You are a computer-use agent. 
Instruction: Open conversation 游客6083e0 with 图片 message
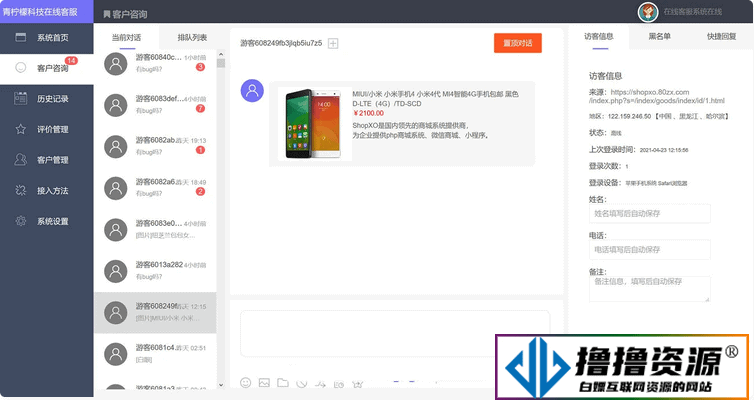click(x=155, y=229)
